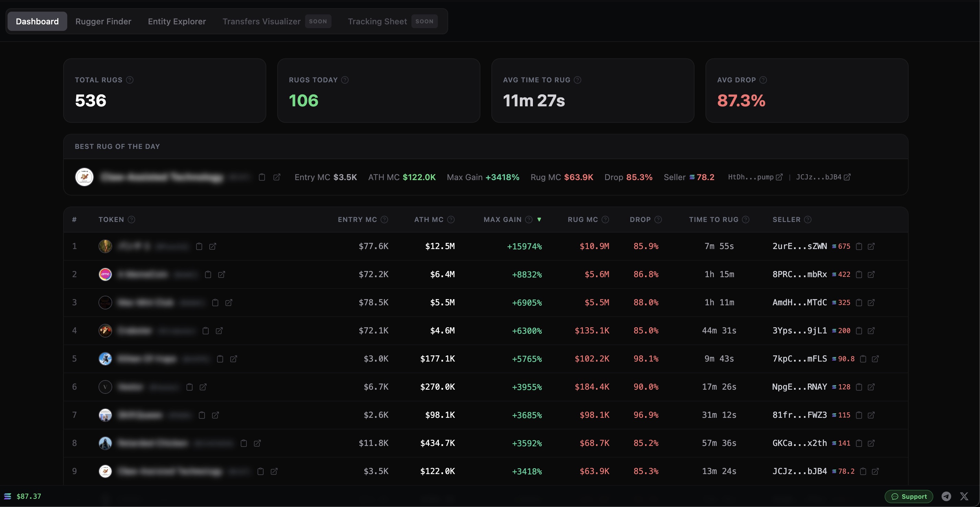Open the external link for the row 3 token
This screenshot has width=980, height=507.
pos(229,302)
